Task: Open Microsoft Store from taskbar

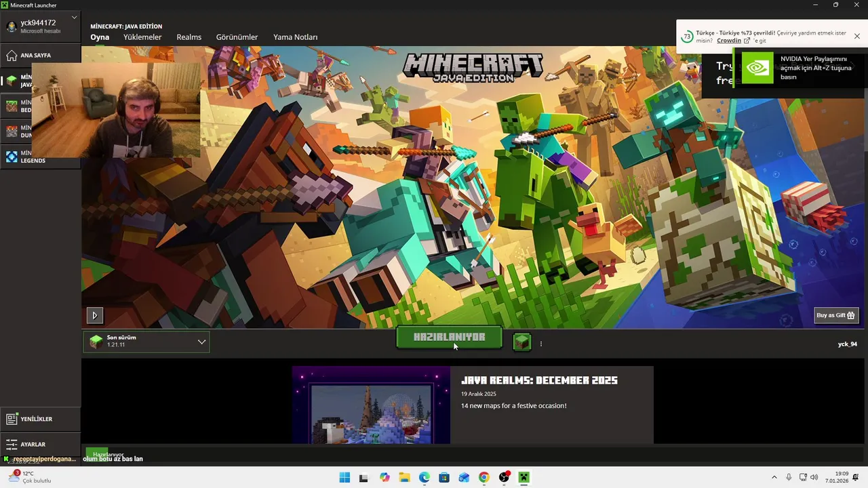Action: coord(444,477)
